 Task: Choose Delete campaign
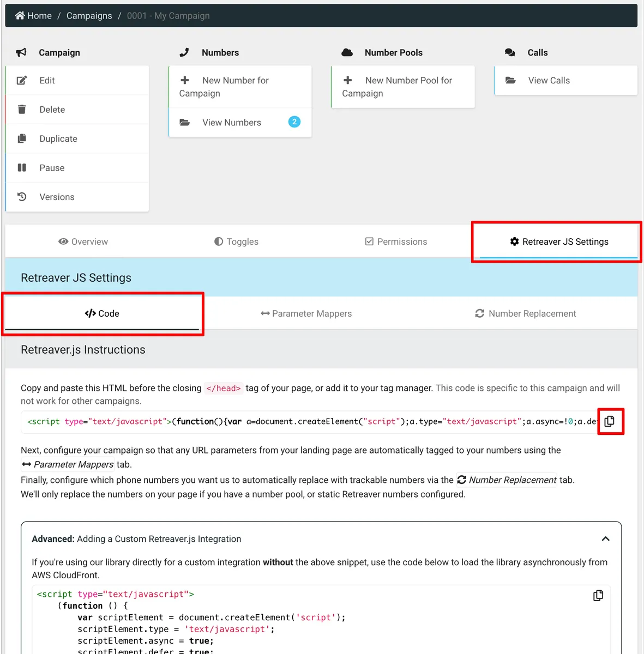[77, 110]
